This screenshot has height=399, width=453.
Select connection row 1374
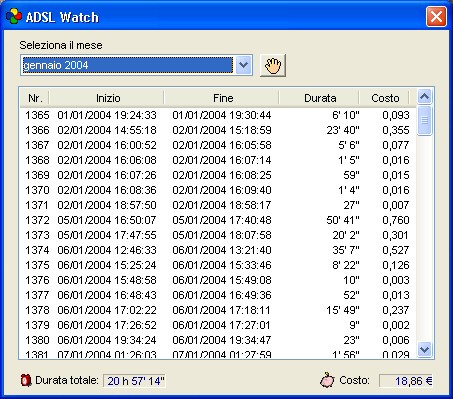pos(217,250)
